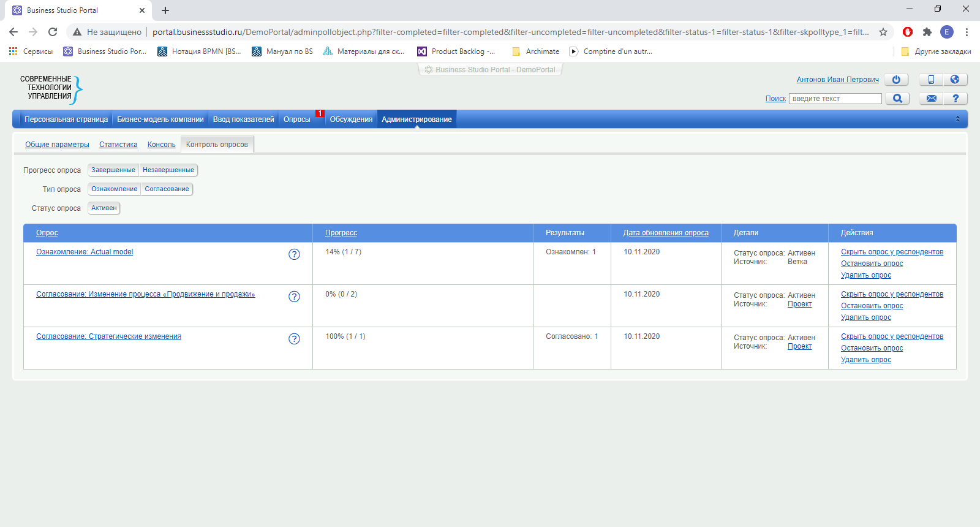
Task: Click Остановить опрос for Actual model
Action: pos(872,263)
